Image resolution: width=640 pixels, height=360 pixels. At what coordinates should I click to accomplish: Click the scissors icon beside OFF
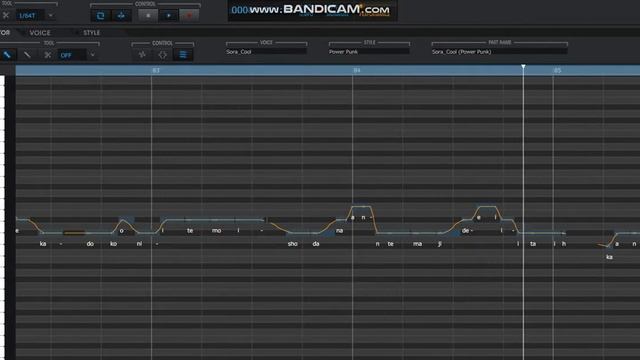47,55
